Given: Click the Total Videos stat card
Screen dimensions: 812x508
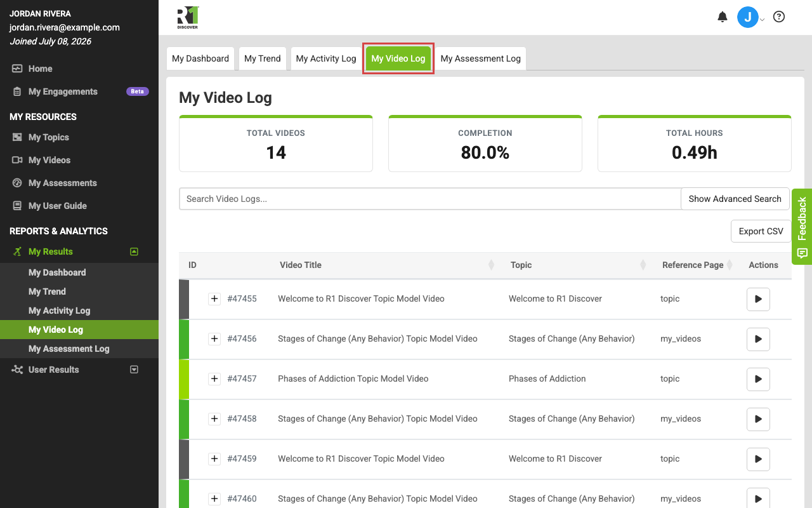Looking at the screenshot, I should coord(276,144).
